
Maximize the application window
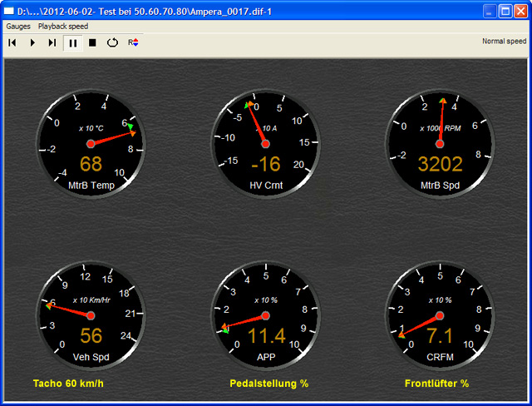[x=505, y=12]
